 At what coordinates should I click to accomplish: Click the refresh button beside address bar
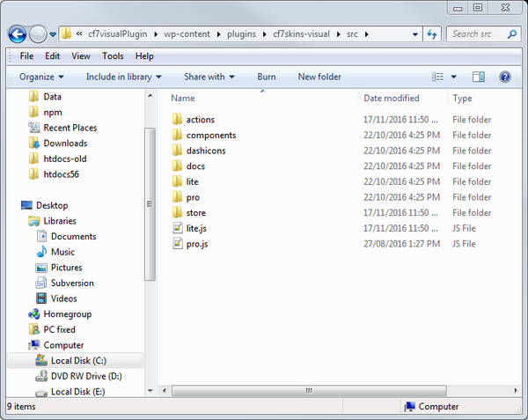[432, 34]
